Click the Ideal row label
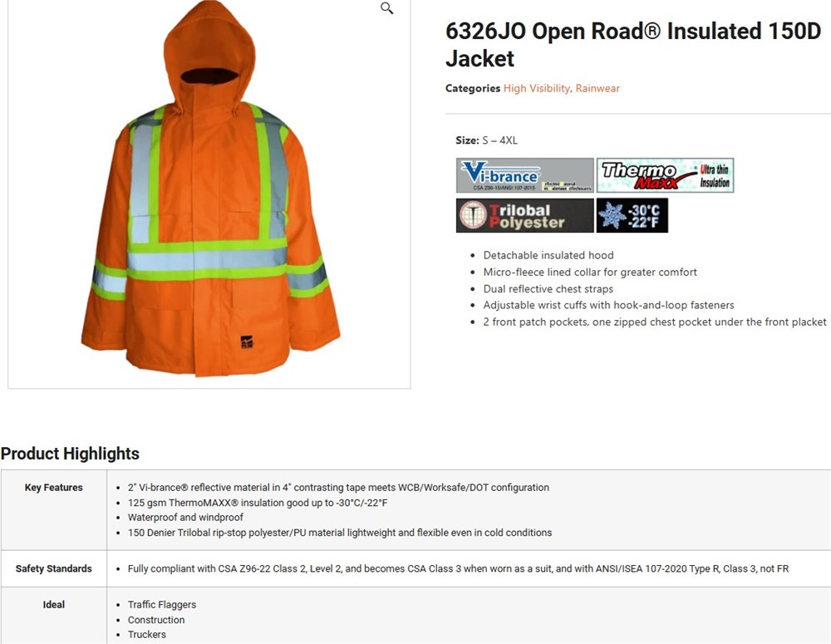 pos(53,605)
